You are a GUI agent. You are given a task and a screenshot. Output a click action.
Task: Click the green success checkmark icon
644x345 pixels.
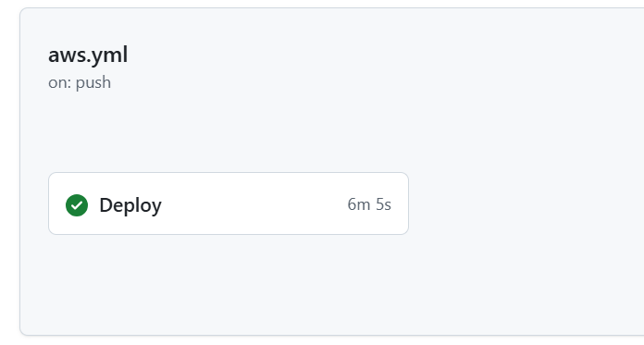(x=77, y=205)
